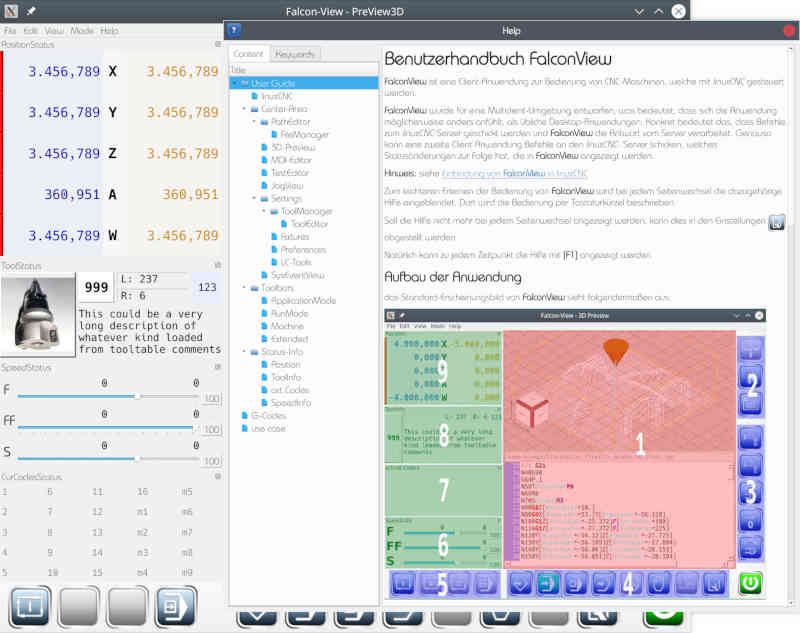Open the ApplicationMode help topic
Viewport: 800px width, 633px height.
tap(304, 301)
